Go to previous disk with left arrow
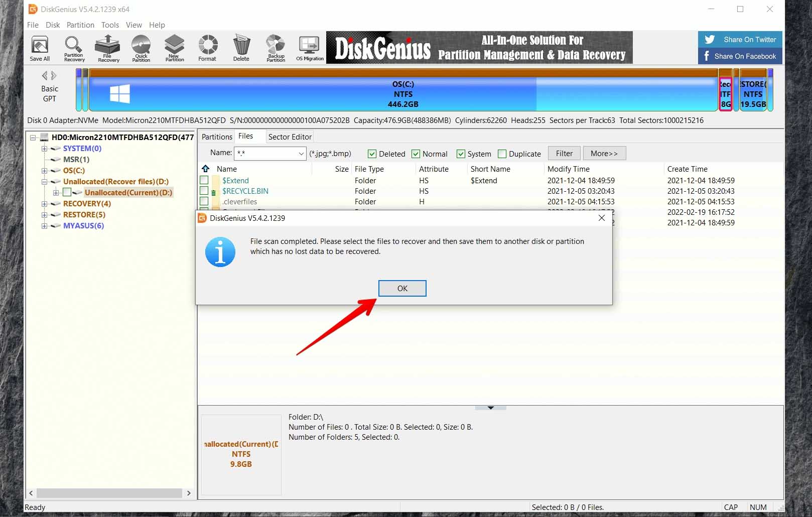Viewport: 812px width, 517px height. coord(45,76)
